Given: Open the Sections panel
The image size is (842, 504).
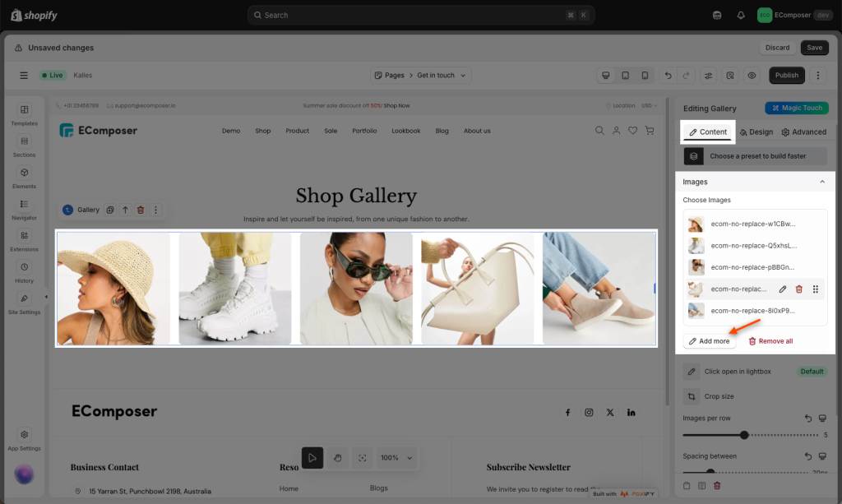Looking at the screenshot, I should 24,146.
